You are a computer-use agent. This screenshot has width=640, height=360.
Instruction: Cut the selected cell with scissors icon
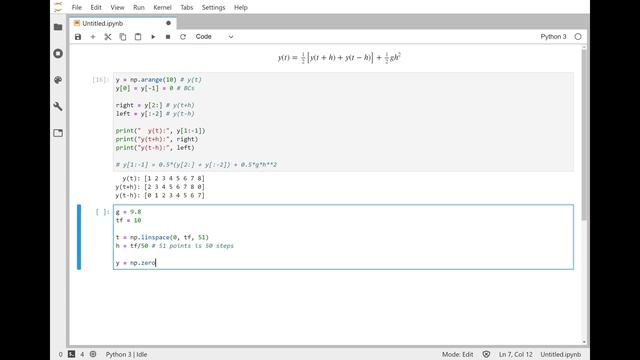click(x=108, y=37)
